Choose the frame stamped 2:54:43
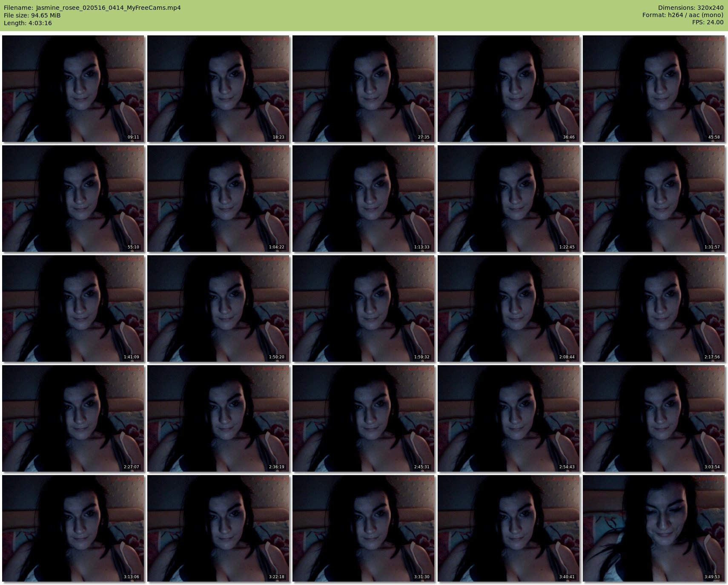The width and height of the screenshot is (728, 585). (x=509, y=418)
